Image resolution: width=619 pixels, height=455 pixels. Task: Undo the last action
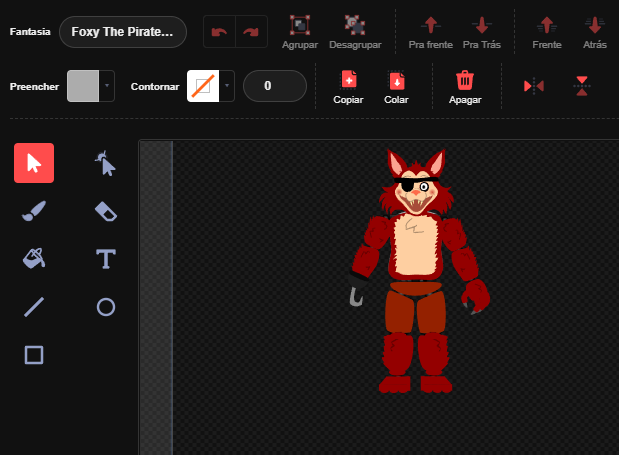pos(219,32)
